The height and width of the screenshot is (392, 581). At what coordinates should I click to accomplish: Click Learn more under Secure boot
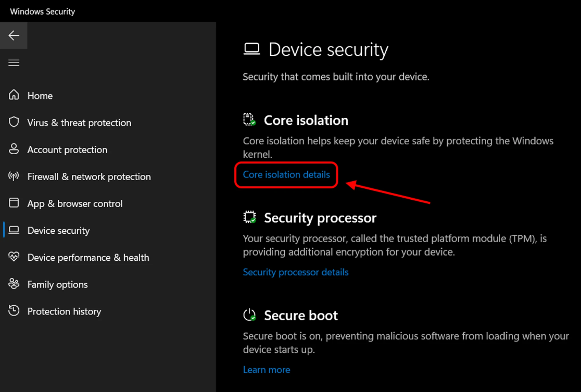pos(266,370)
